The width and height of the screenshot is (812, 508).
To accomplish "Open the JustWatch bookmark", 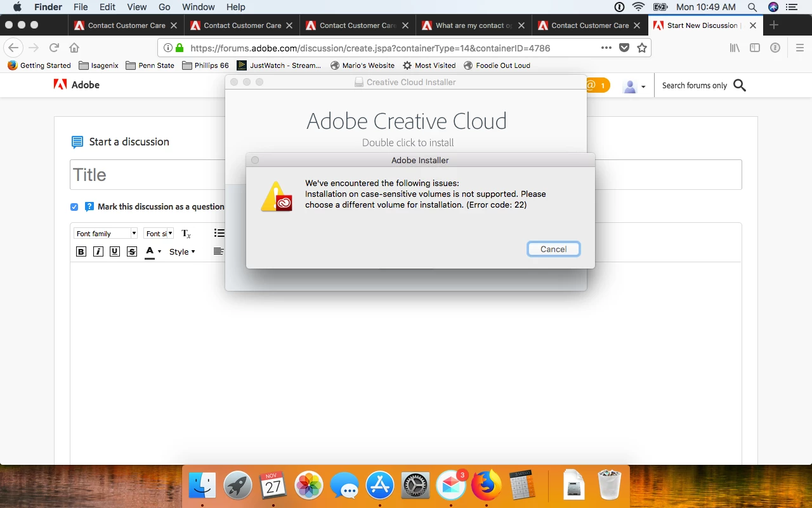I will [278, 65].
